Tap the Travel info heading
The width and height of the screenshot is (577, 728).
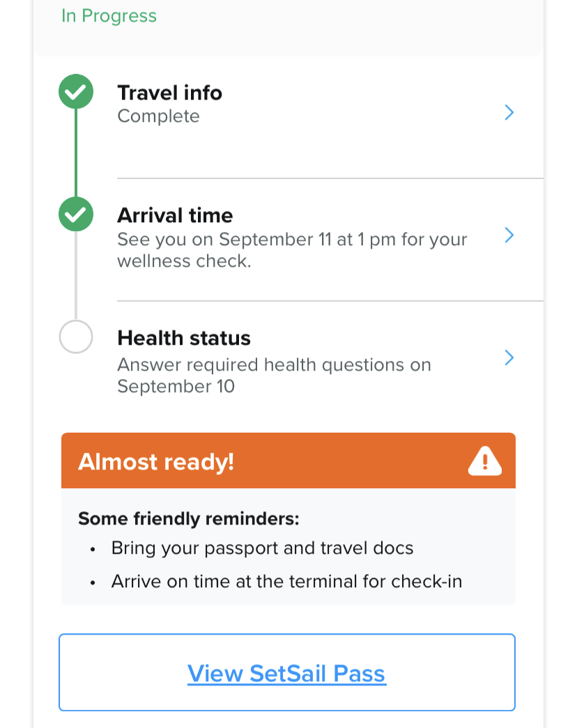[169, 93]
